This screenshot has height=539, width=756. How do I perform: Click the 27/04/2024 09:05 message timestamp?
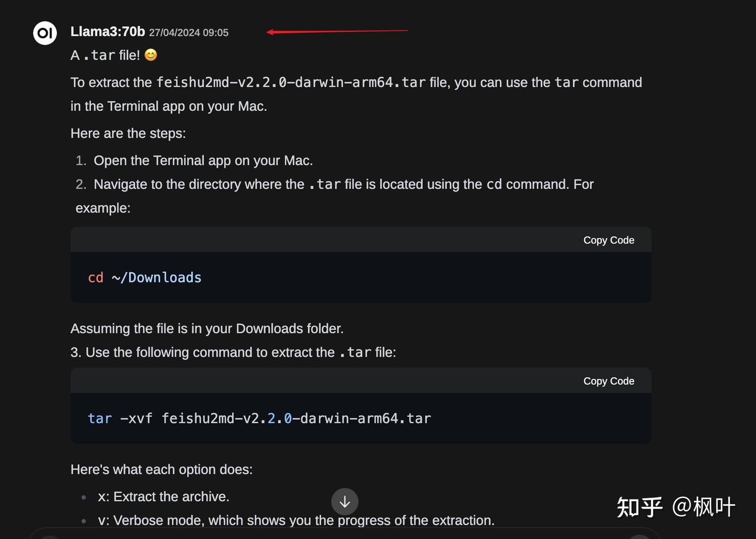(188, 33)
